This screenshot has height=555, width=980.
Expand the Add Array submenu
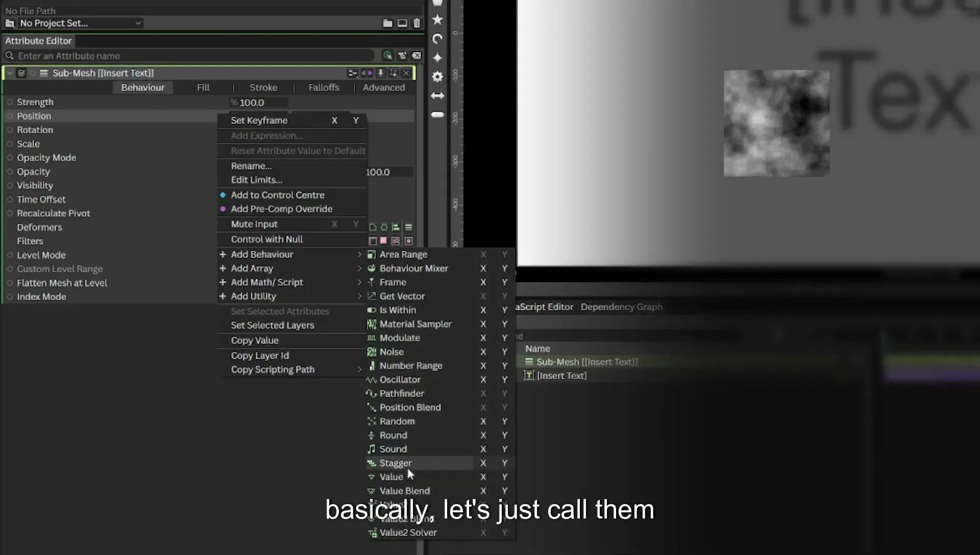coord(291,268)
